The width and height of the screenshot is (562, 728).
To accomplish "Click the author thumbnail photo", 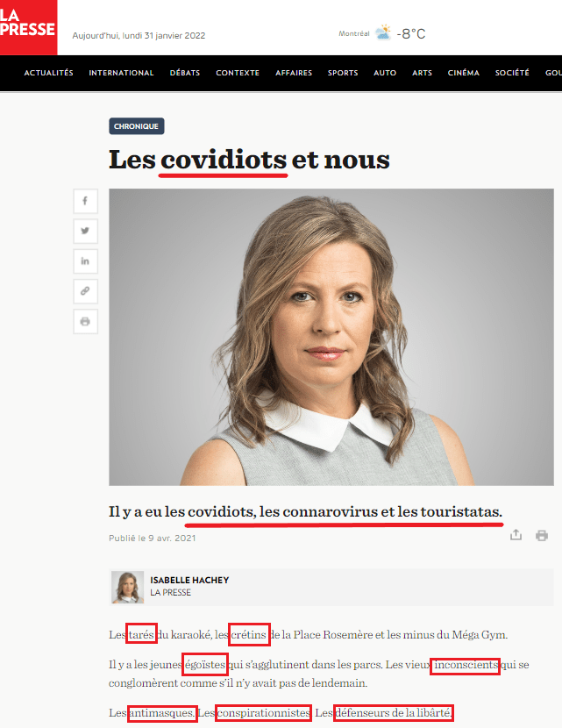I will (x=128, y=588).
